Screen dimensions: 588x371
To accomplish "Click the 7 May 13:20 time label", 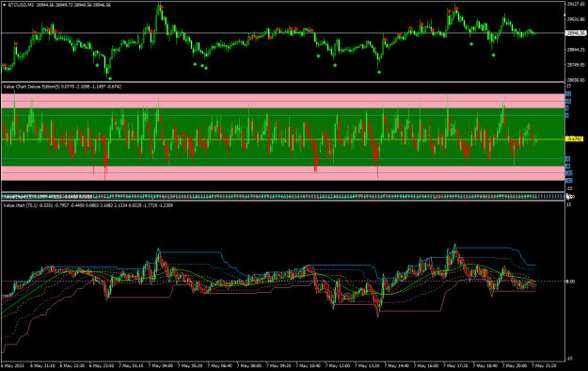I will point(368,365).
